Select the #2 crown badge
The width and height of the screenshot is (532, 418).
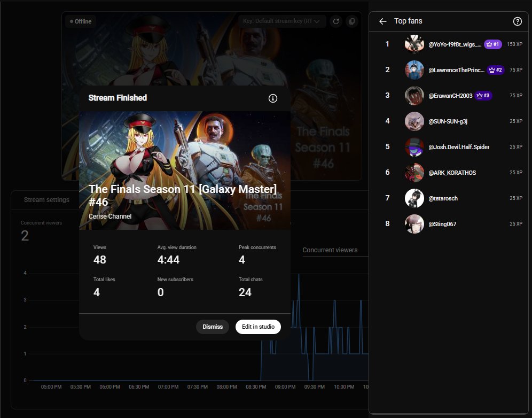pos(496,70)
